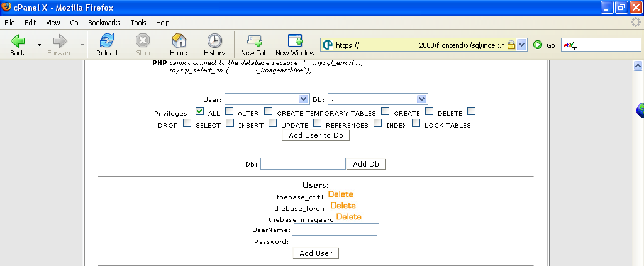Click the thebase_forum user name text

300,209
